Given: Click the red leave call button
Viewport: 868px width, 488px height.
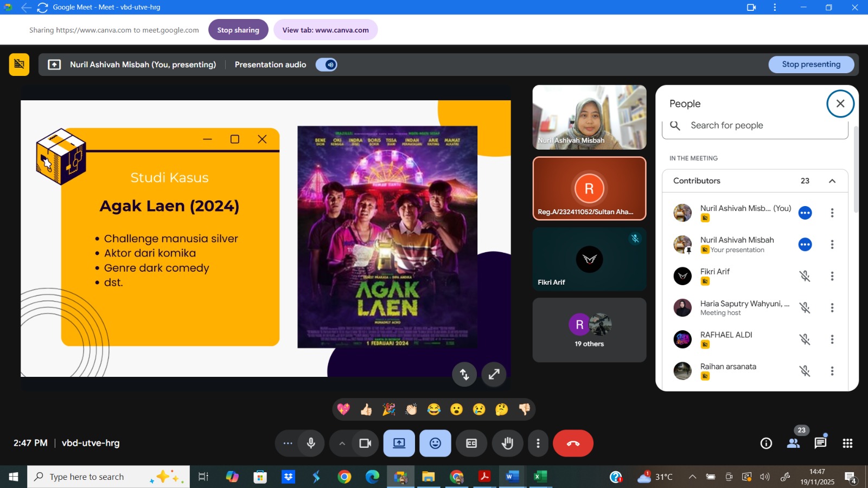Looking at the screenshot, I should point(573,444).
